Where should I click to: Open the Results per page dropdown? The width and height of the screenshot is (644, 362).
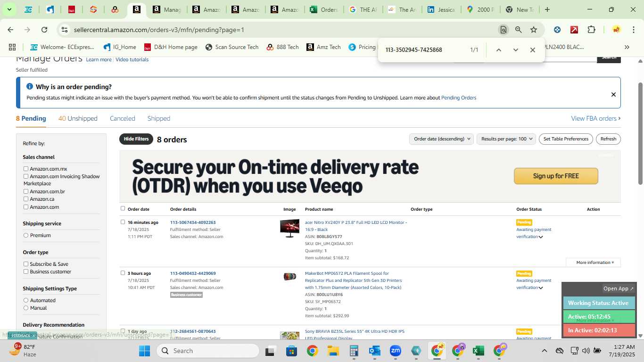pos(506,139)
